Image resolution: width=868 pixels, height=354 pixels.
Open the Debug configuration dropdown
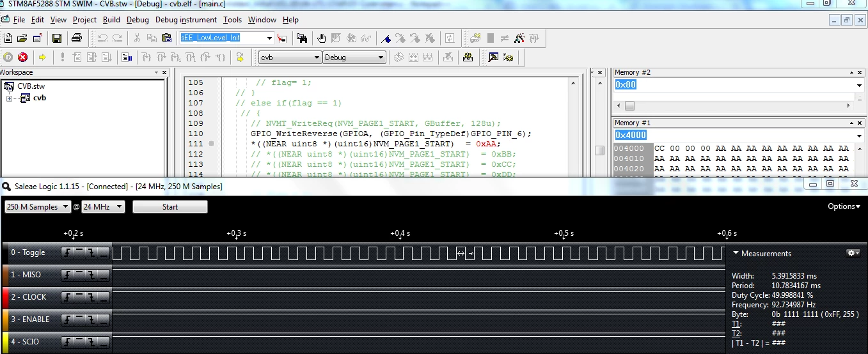[381, 58]
